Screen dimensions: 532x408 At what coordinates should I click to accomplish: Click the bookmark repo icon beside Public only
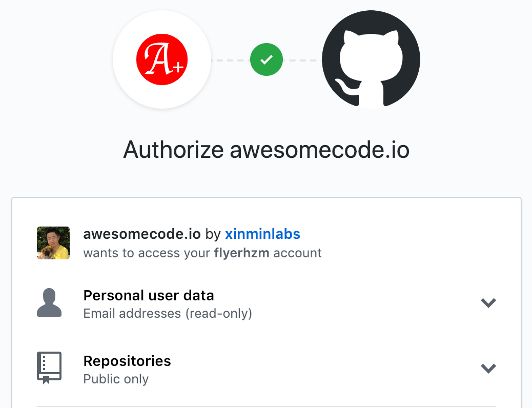pyautogui.click(x=49, y=367)
